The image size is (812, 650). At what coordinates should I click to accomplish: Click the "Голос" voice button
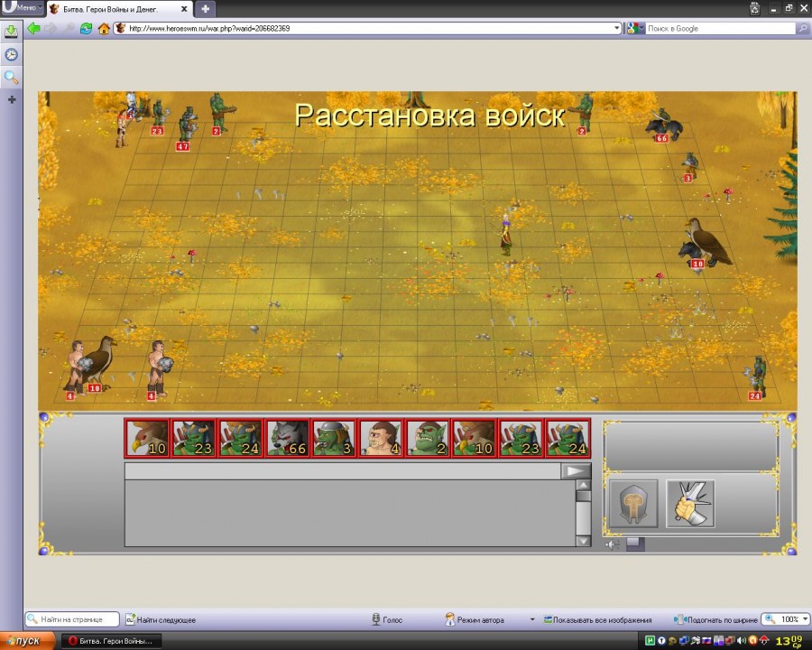point(387,619)
